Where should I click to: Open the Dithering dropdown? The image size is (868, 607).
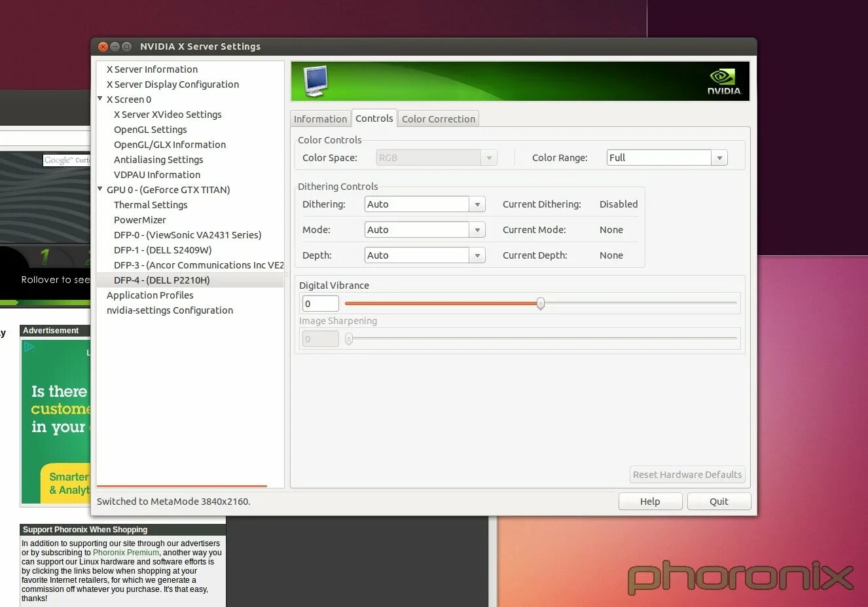click(425, 204)
